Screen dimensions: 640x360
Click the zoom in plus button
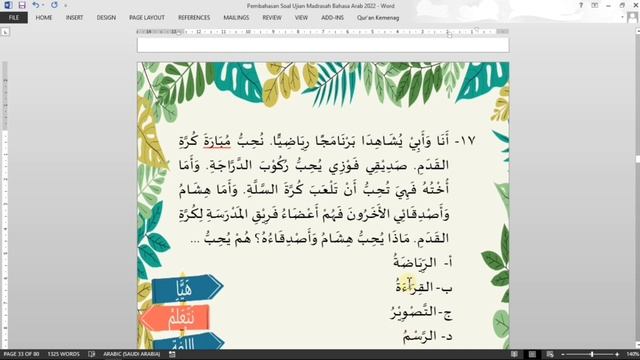click(x=617, y=354)
